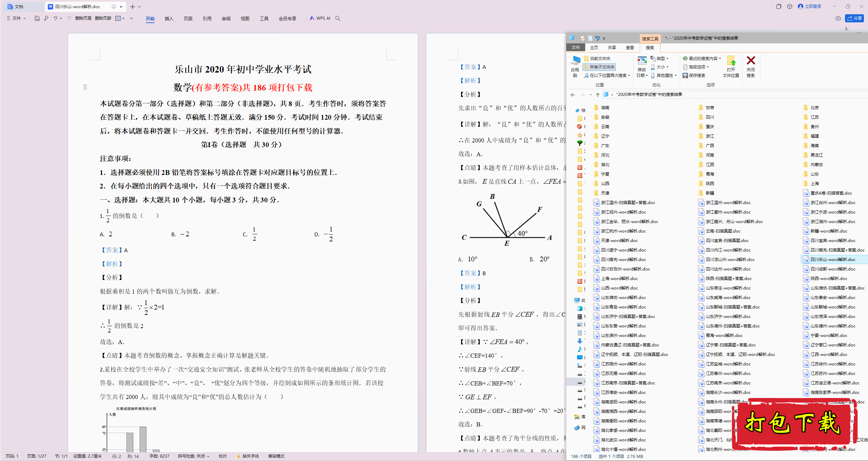Select file 浙江温州-扫描真题+答案.doc
The image size is (868, 461).
(x=625, y=202)
